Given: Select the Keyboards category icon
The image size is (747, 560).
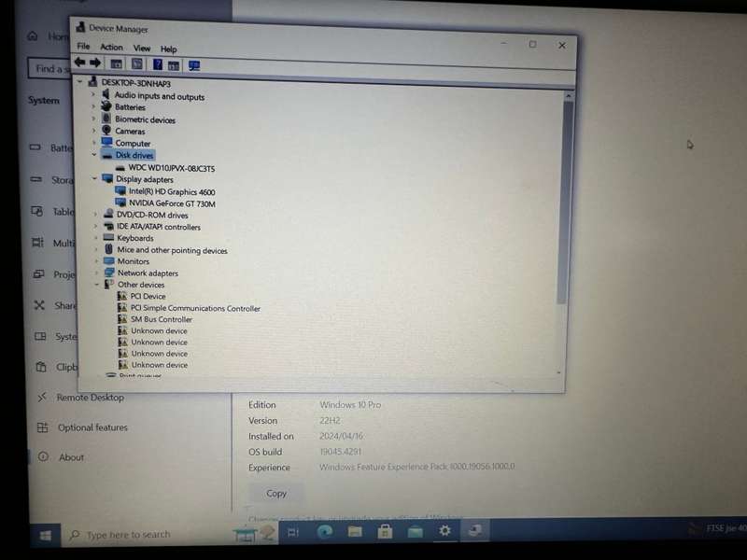Looking at the screenshot, I should click(109, 237).
